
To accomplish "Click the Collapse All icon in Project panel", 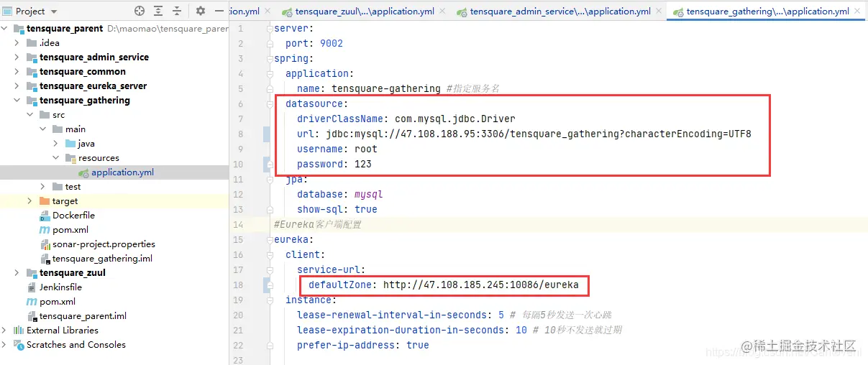I will click(177, 11).
